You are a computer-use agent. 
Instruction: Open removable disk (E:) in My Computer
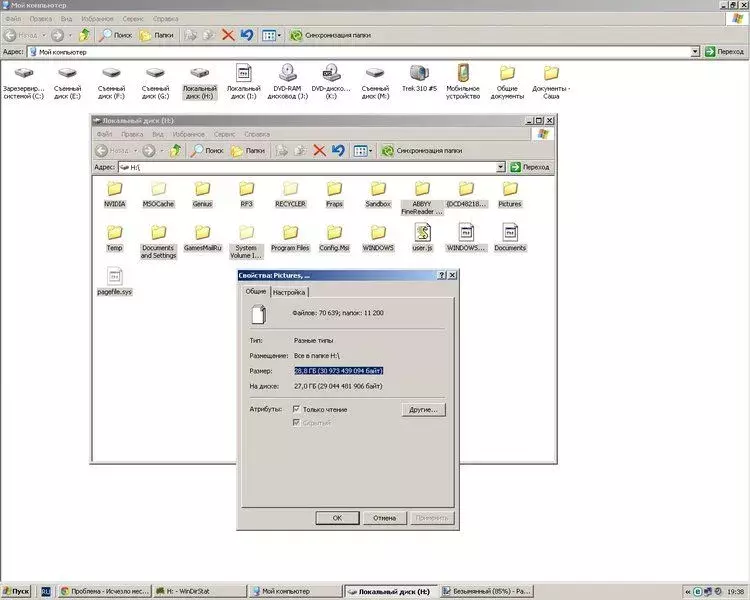(67, 82)
